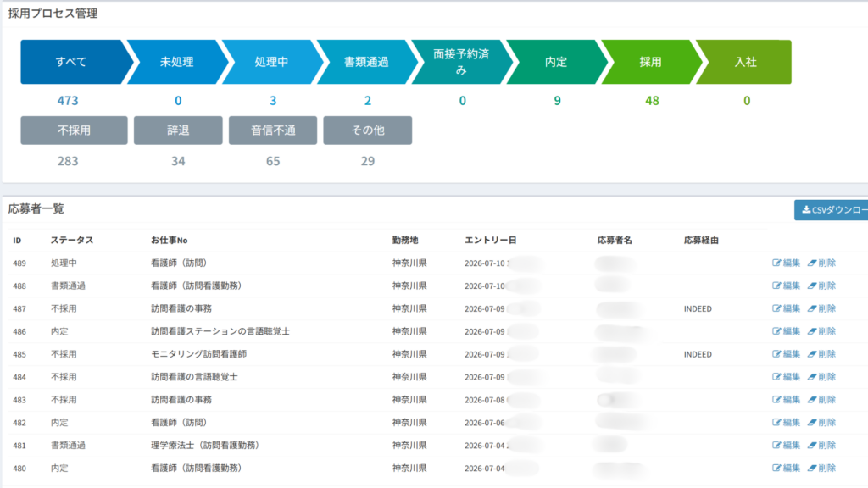Delete applicant row 482
Screen dimensions: 868x488
(821, 422)
